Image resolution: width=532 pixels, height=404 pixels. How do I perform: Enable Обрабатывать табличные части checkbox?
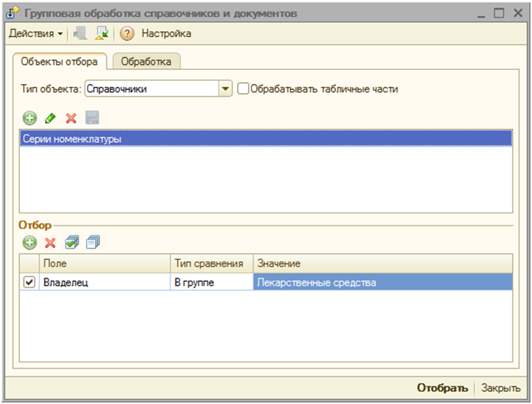point(243,88)
